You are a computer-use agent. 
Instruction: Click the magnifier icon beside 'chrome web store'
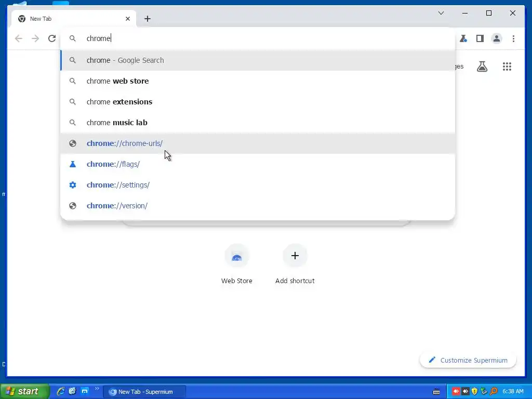pyautogui.click(x=73, y=81)
